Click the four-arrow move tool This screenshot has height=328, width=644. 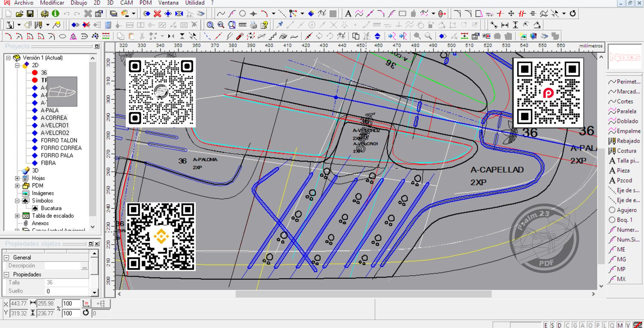(511, 14)
